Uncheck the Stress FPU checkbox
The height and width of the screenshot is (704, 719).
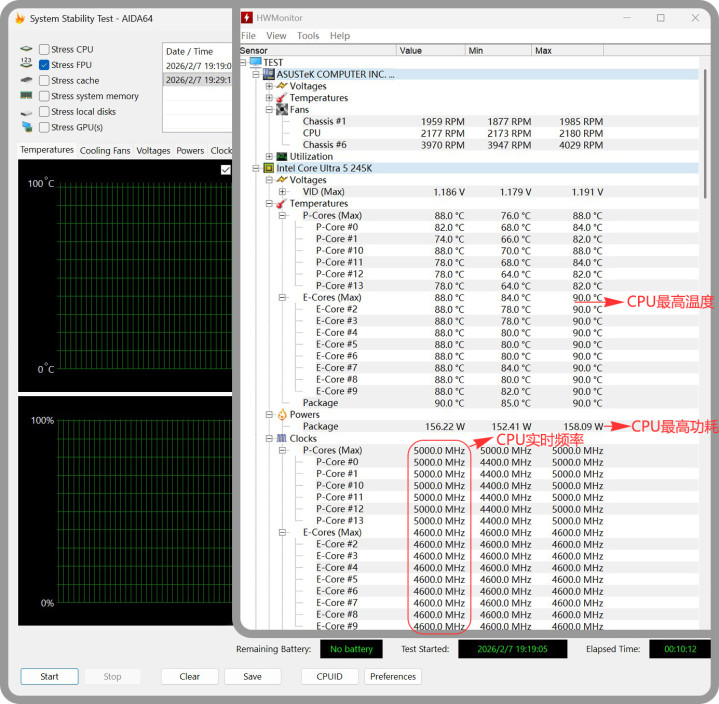click(44, 65)
